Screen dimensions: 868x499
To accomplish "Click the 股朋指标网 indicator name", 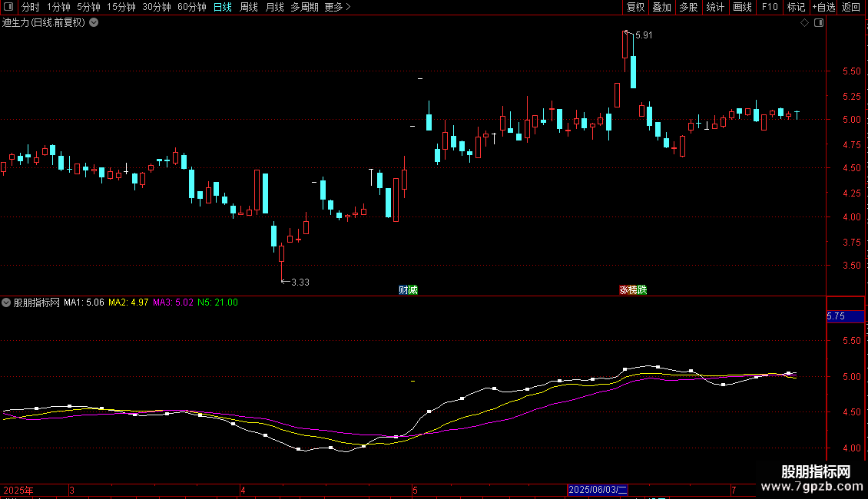I will coord(37,302).
